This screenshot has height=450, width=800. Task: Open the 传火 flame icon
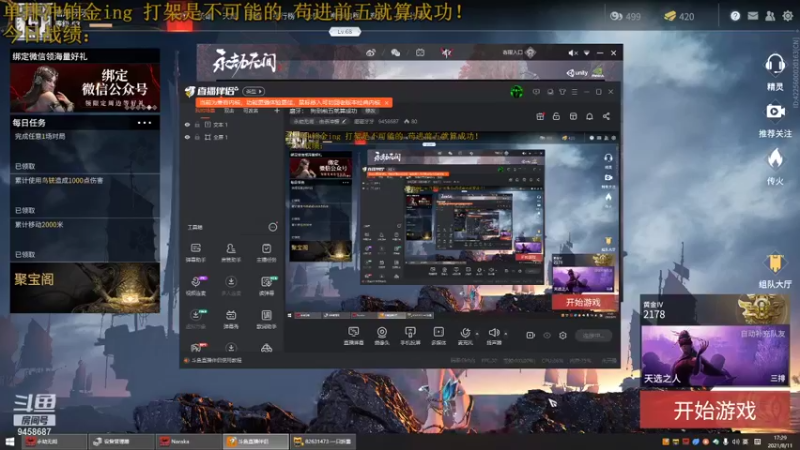pos(775,159)
